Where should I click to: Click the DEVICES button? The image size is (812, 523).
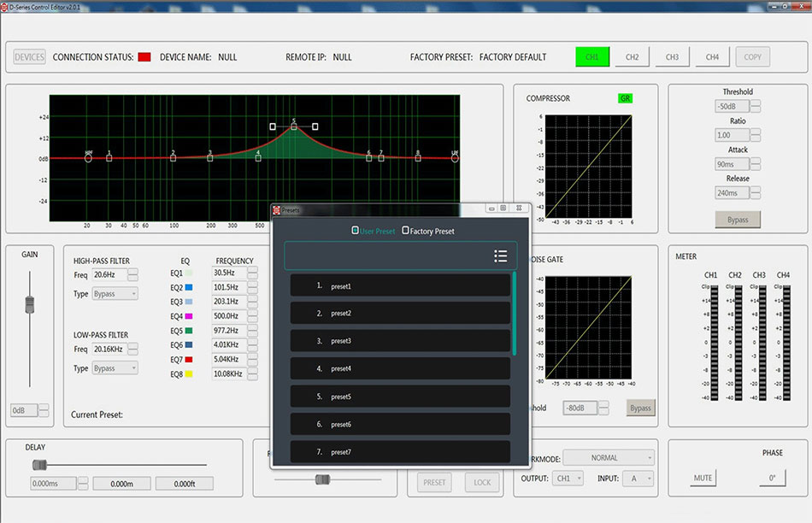(x=30, y=57)
